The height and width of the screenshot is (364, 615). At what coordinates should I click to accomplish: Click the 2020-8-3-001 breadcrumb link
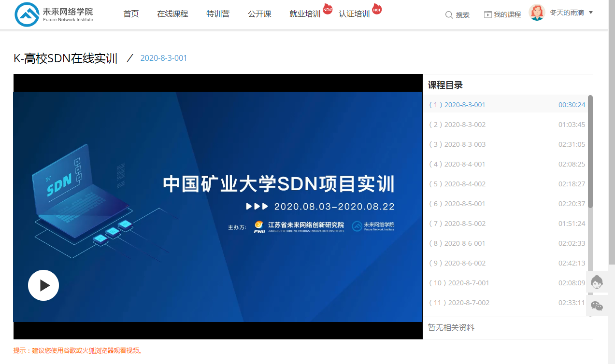tap(164, 58)
